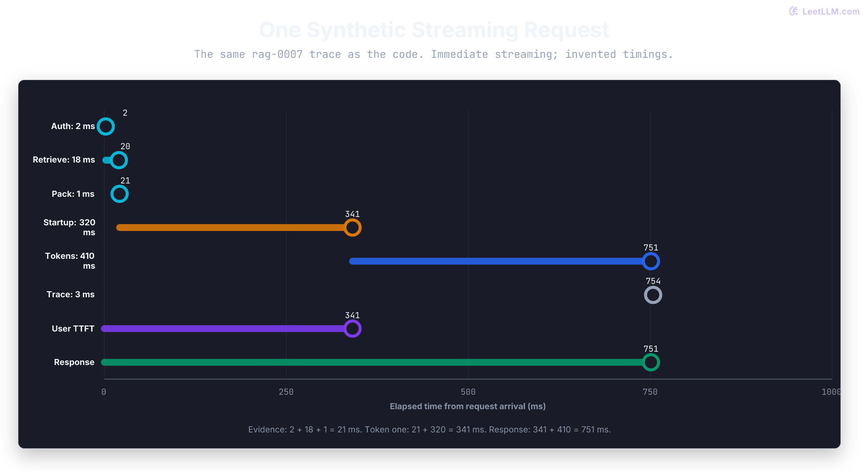Click the blue Tokens end marker at 751
Viewport: 868px width, 472px height.
(651, 261)
